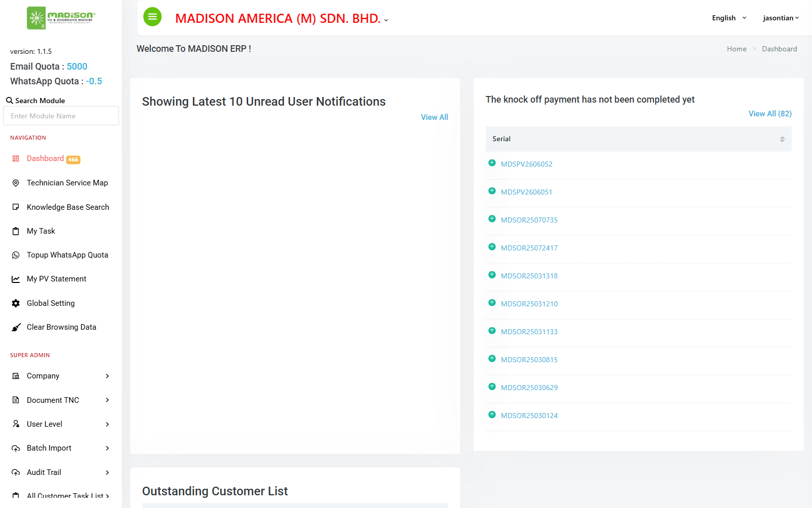Click the Global Setting gear icon
The image size is (812, 508).
(16, 303)
